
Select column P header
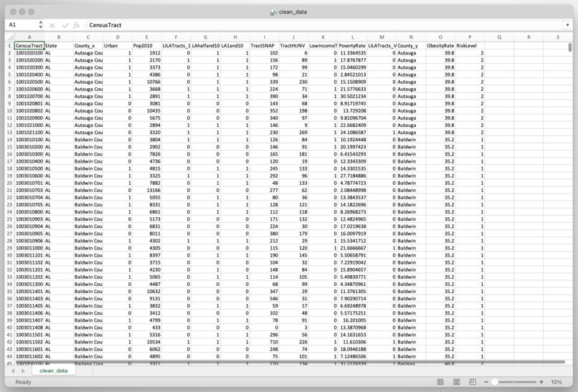coord(470,37)
